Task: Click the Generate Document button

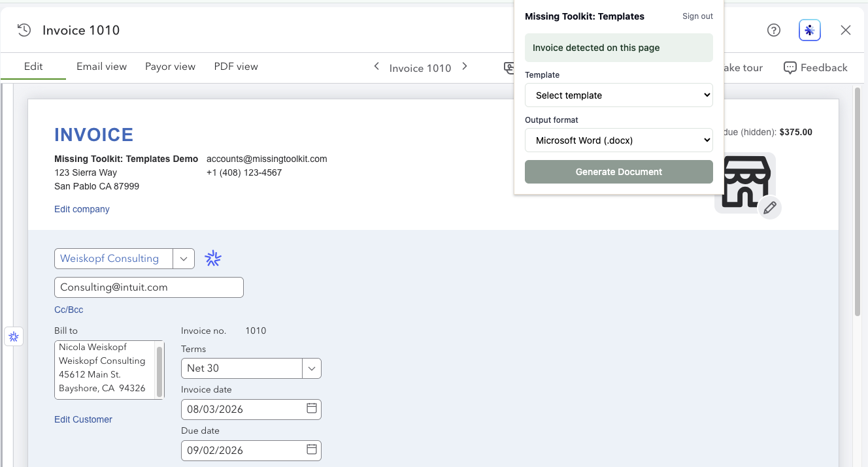Action: [x=619, y=172]
